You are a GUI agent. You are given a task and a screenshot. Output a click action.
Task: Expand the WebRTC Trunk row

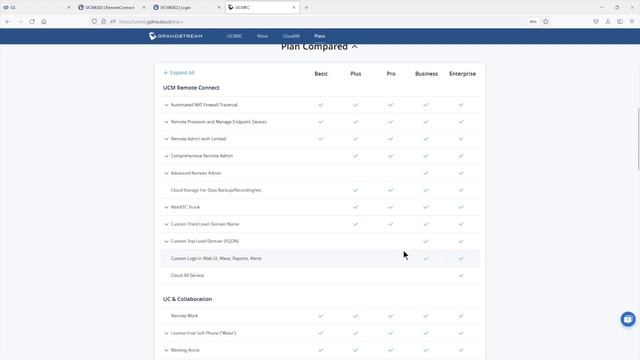click(x=166, y=207)
